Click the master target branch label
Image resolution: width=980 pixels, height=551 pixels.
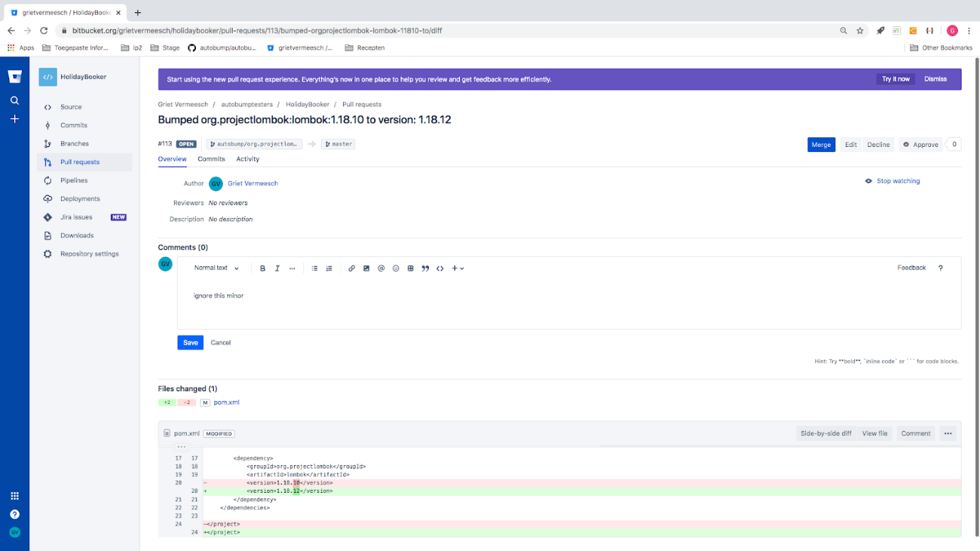pyautogui.click(x=338, y=144)
